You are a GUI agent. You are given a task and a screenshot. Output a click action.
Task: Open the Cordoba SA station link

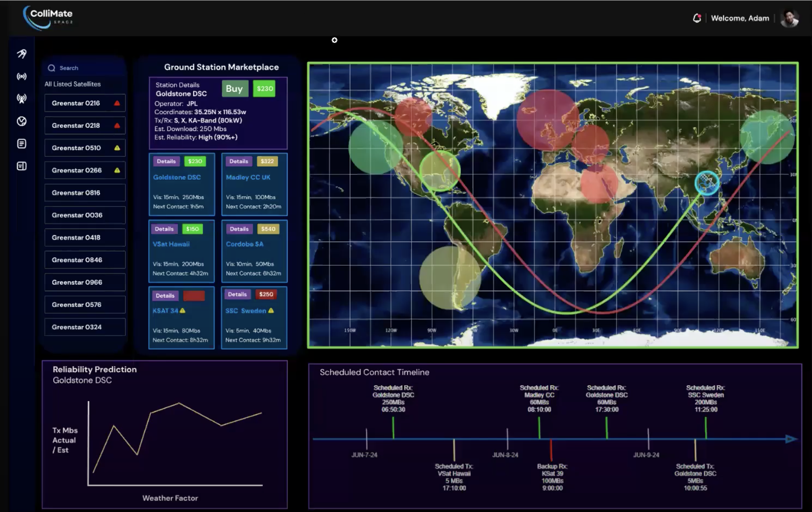[245, 244]
